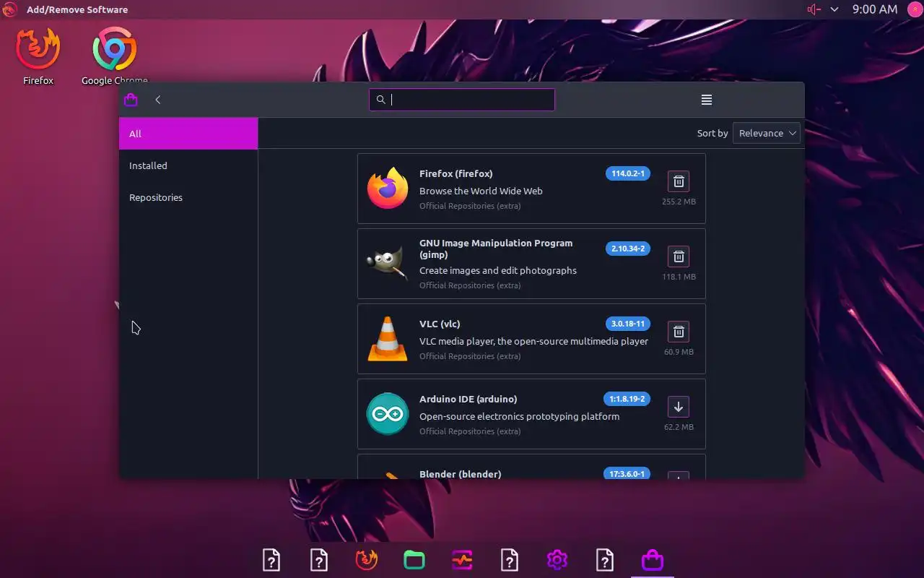Click the pink user avatar icon in the top panel

coord(914,9)
